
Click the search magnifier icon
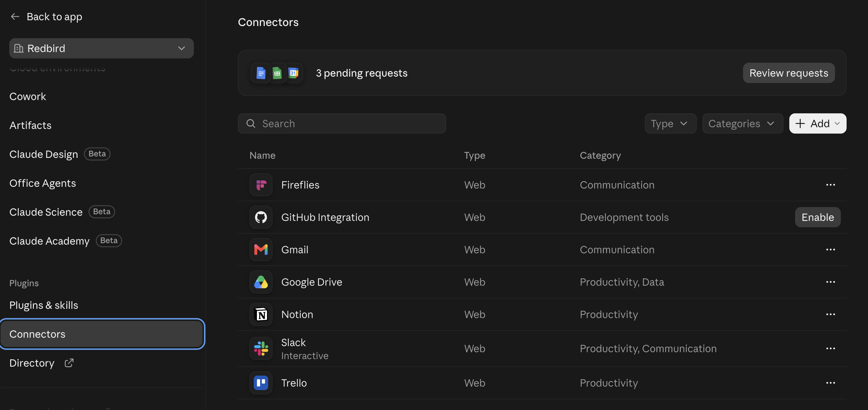click(x=251, y=123)
